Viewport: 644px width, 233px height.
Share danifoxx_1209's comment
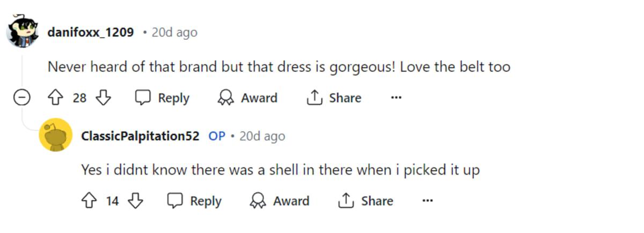(x=334, y=98)
